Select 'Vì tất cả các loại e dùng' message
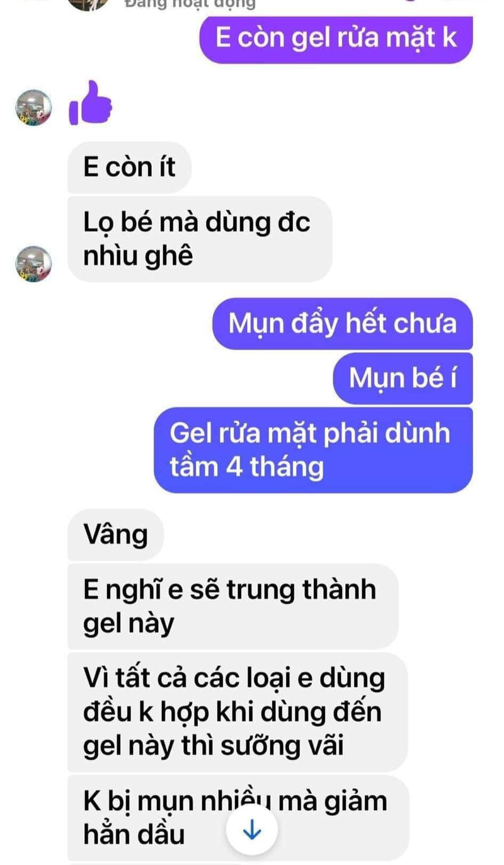The image size is (504, 865). point(238,712)
